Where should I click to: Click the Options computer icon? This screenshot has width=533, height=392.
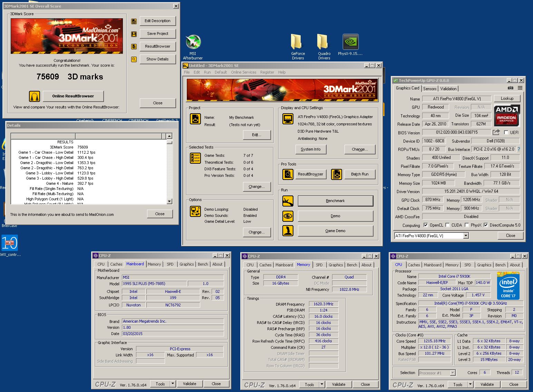click(x=196, y=211)
